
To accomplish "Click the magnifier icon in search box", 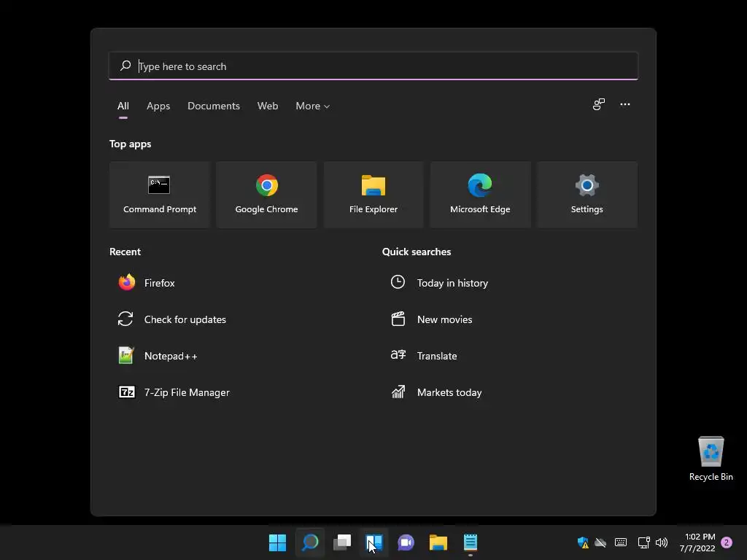I will point(125,66).
